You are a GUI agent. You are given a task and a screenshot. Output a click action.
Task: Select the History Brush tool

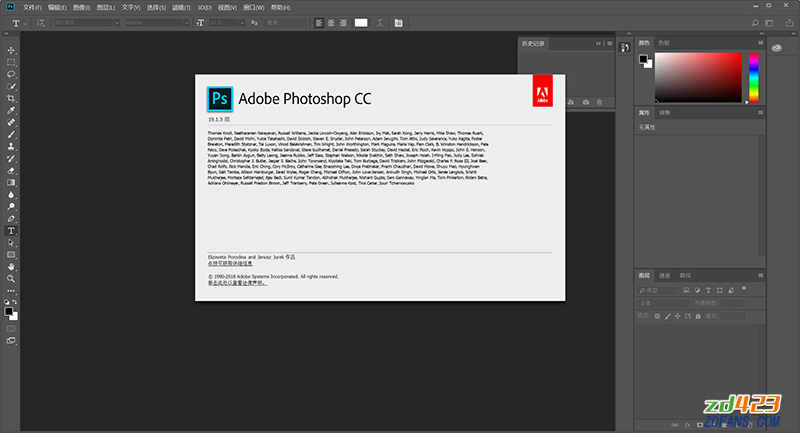[11, 159]
